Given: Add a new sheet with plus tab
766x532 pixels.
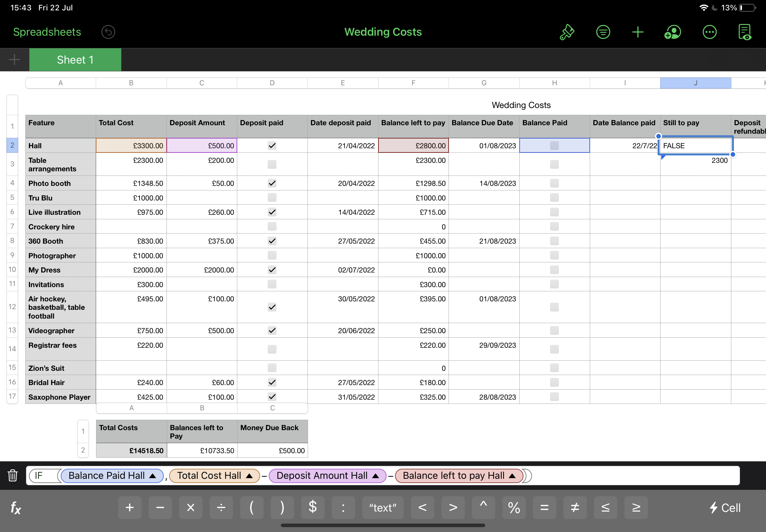Looking at the screenshot, I should coord(14,60).
